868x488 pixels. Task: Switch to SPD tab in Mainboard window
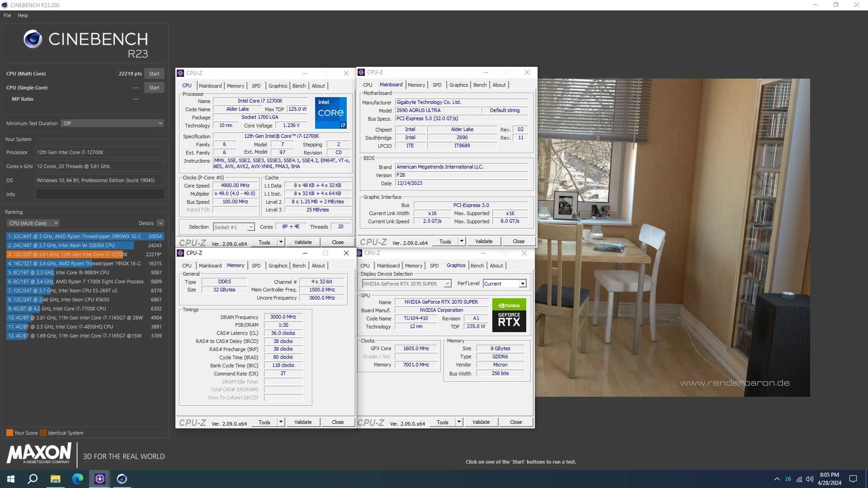click(437, 85)
